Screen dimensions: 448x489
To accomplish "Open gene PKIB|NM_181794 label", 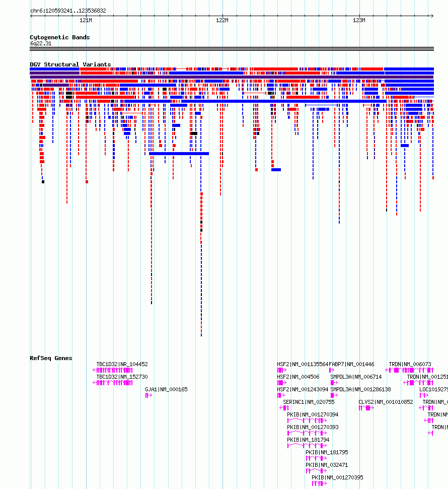I will point(308,440).
